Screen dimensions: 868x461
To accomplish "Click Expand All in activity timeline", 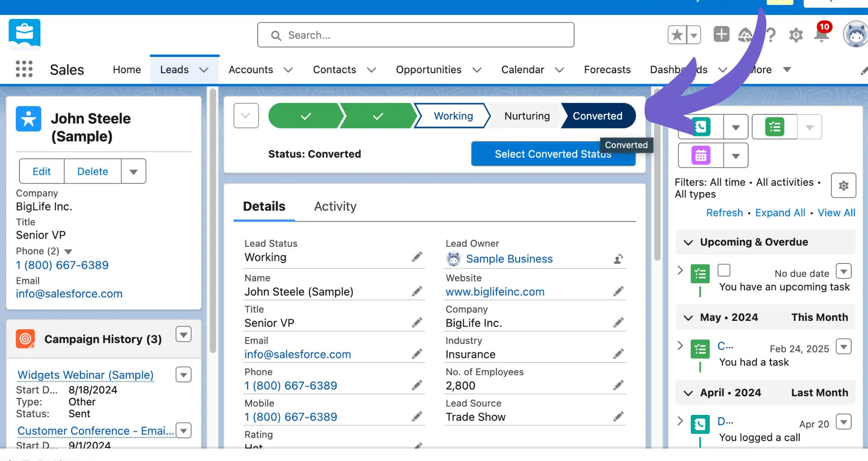I will coord(780,213).
